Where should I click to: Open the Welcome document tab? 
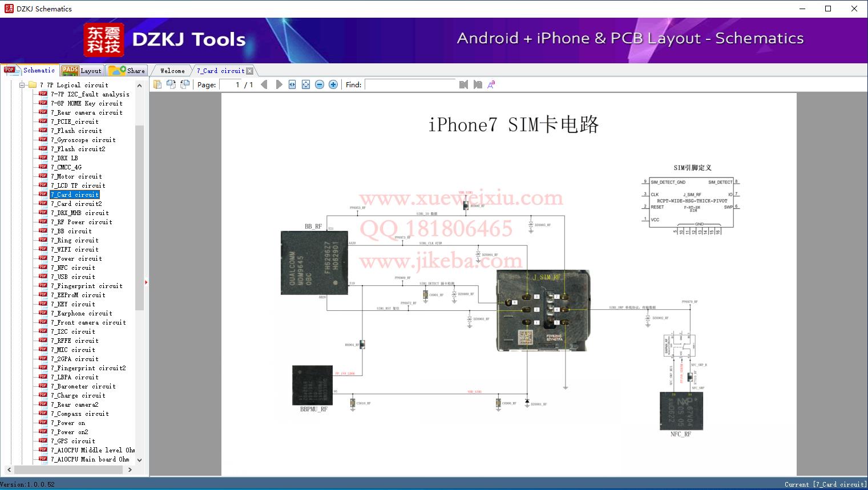(x=172, y=71)
